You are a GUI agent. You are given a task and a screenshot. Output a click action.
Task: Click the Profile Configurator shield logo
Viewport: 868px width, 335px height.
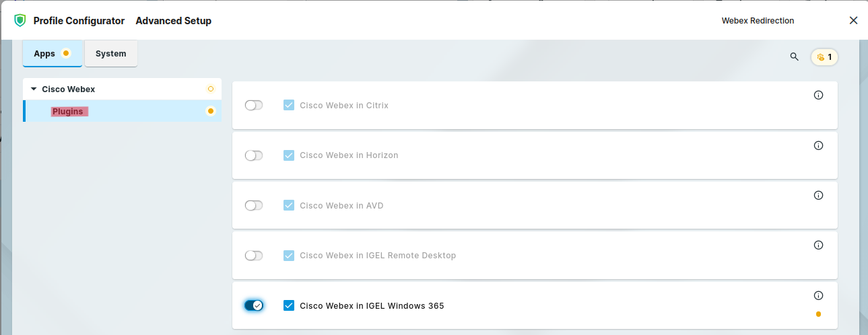click(20, 21)
